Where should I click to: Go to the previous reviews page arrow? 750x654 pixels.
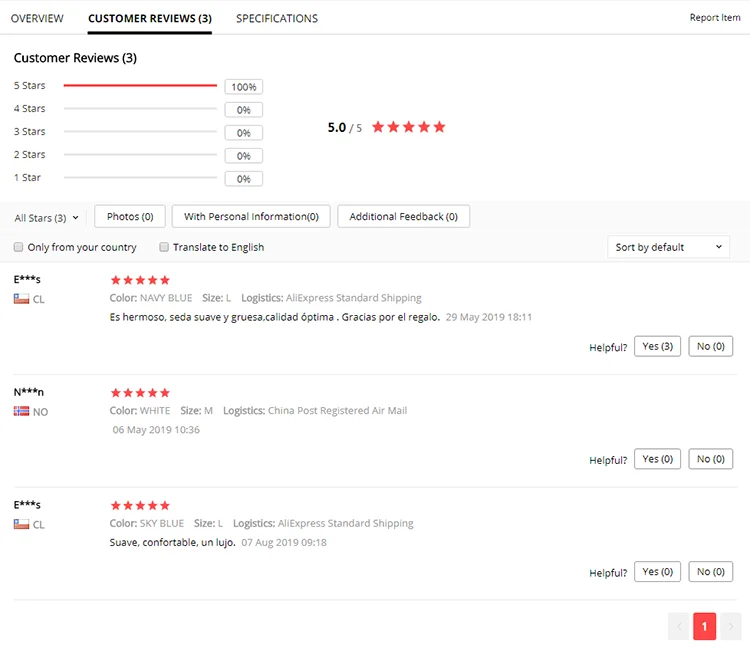coord(679,626)
